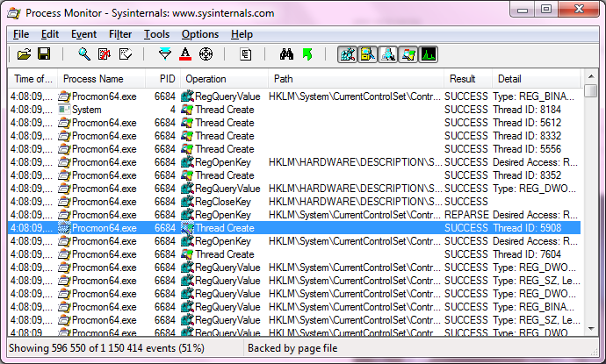Open the Options menu
This screenshot has height=364, width=606.
pos(200,34)
